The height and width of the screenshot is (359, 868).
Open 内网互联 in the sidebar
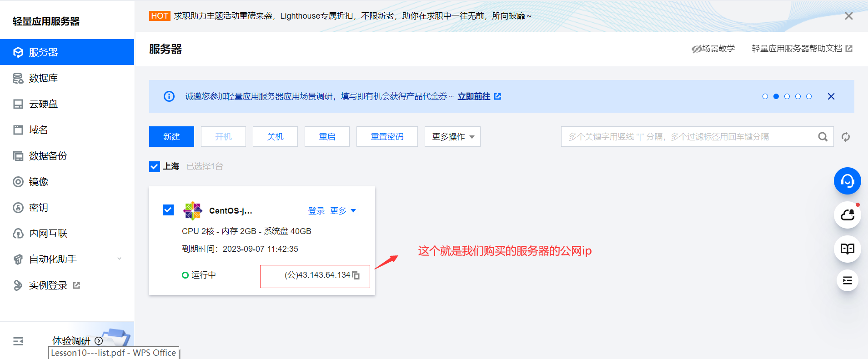click(67, 234)
